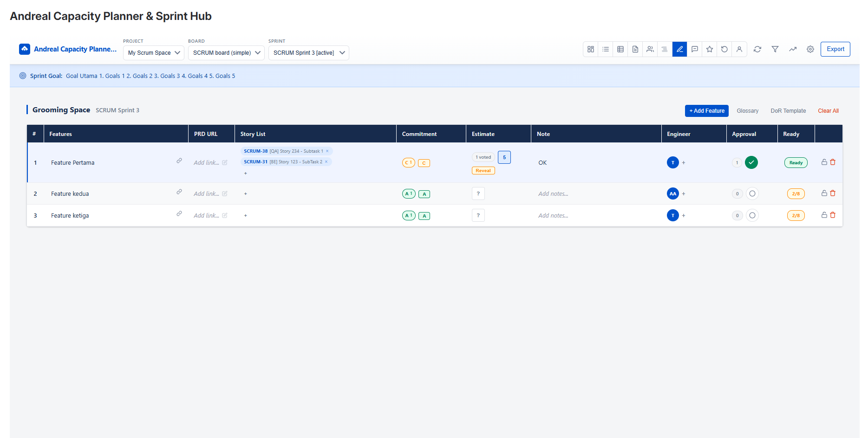
Task: Click the filter icon in toolbar
Action: pyautogui.click(x=775, y=49)
